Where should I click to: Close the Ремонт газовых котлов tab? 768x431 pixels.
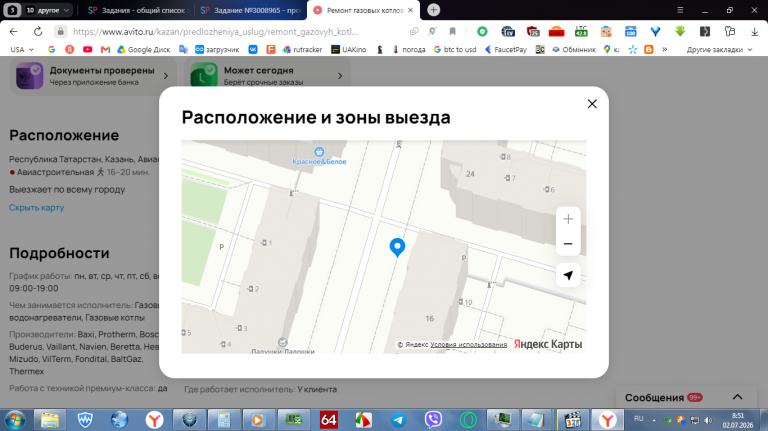[x=410, y=10]
